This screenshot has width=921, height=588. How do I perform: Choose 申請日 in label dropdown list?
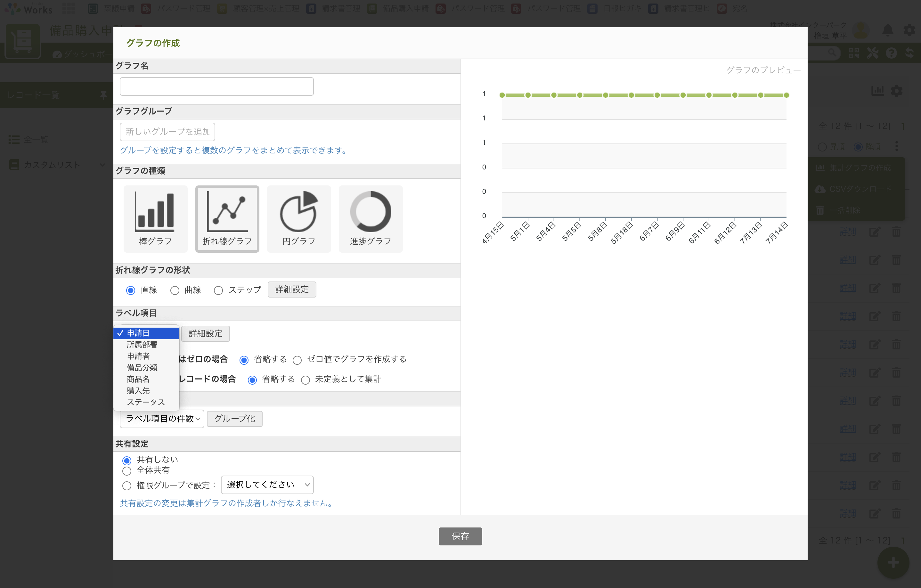146,333
